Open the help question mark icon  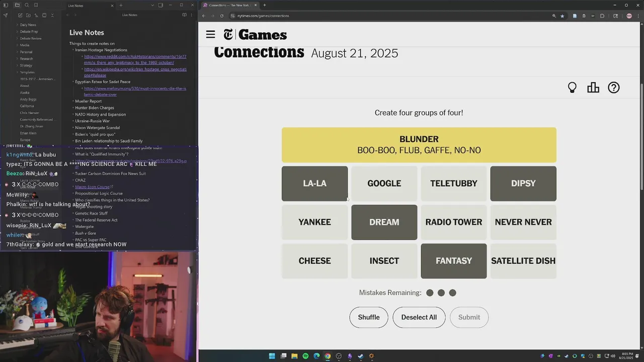(x=614, y=87)
